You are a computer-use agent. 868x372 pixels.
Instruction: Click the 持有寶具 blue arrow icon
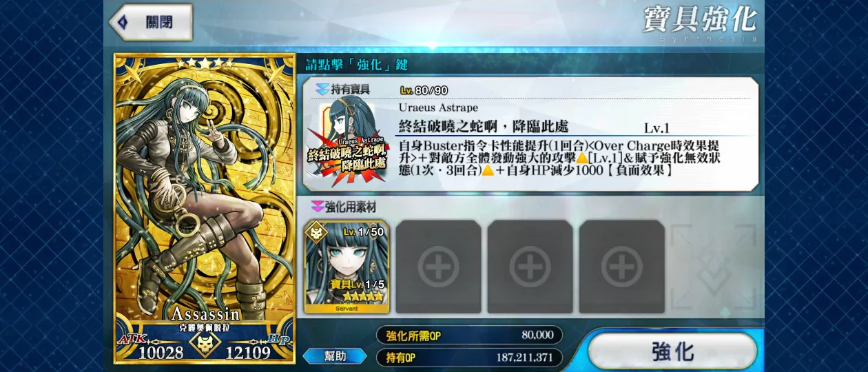click(322, 90)
